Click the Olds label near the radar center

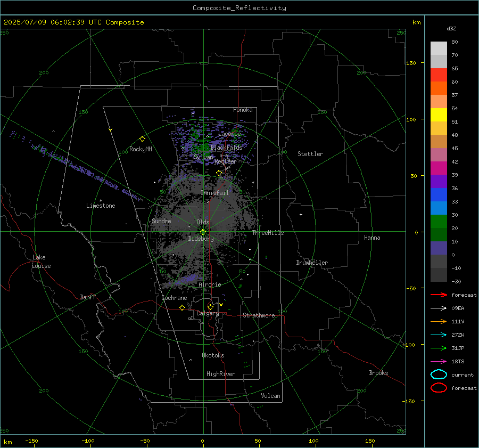203,222
